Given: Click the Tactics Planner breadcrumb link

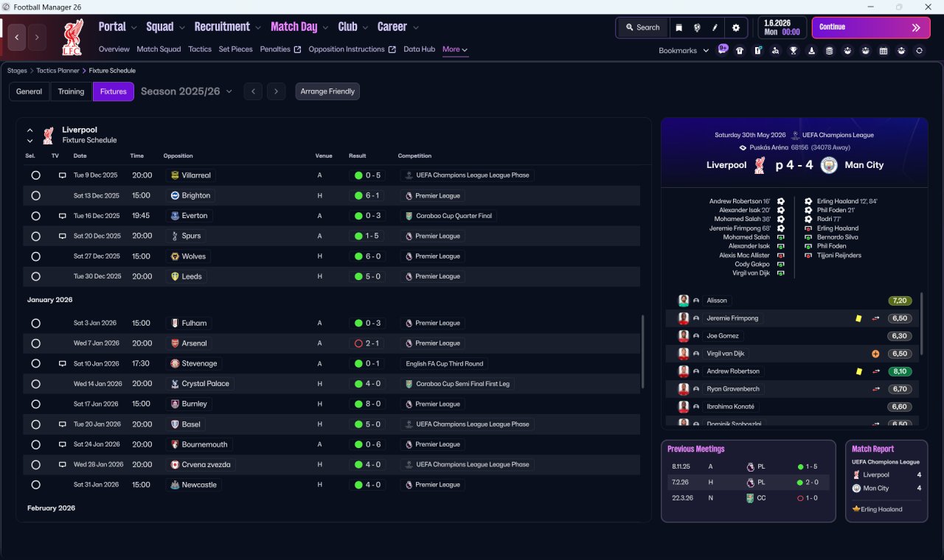Looking at the screenshot, I should pos(58,71).
